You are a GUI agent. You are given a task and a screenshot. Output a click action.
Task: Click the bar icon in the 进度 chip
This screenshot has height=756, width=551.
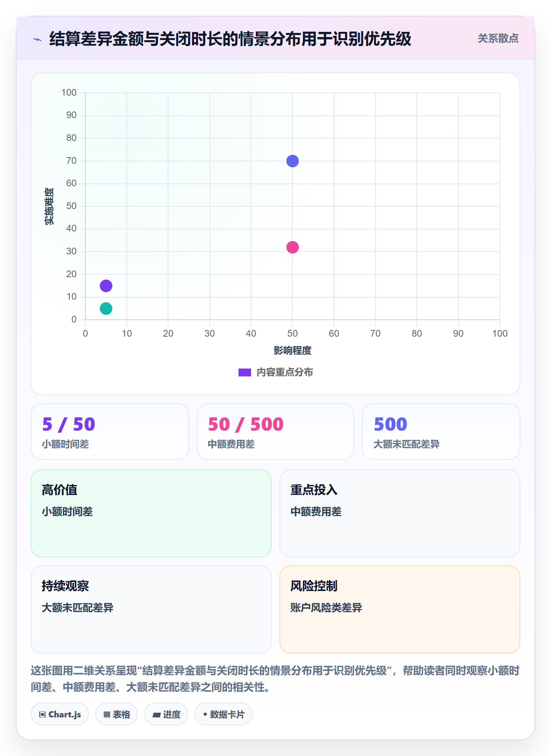coord(157,715)
